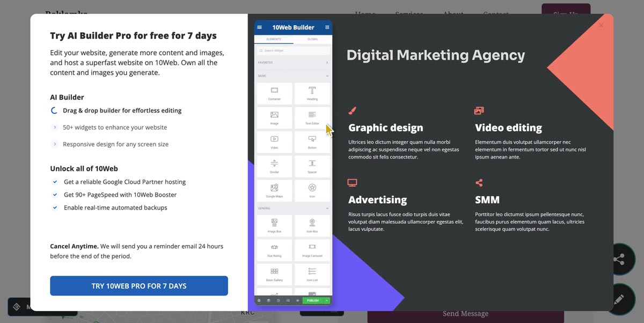Click the share icon floating button
Screen dimensions: 644x323
(x=619, y=260)
